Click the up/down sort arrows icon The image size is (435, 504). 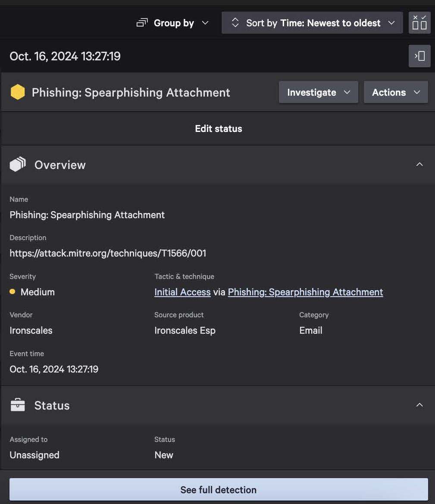tap(235, 22)
